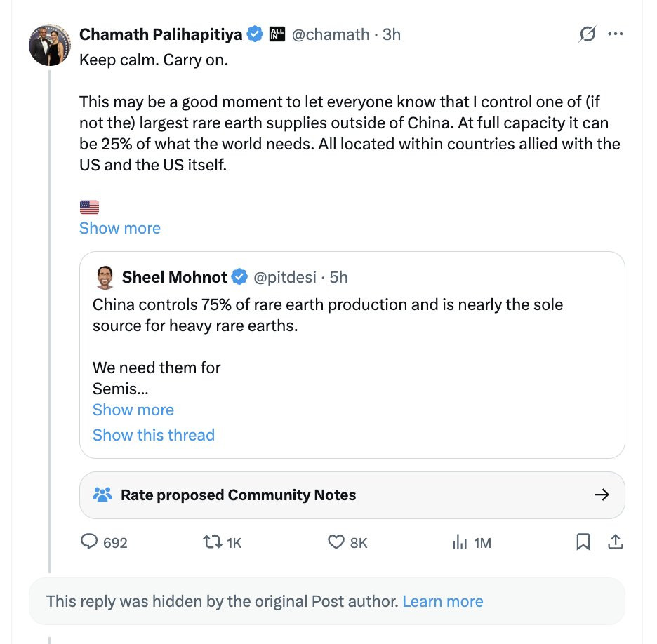
Task: Click the share upload icon
Action: pyautogui.click(x=615, y=542)
